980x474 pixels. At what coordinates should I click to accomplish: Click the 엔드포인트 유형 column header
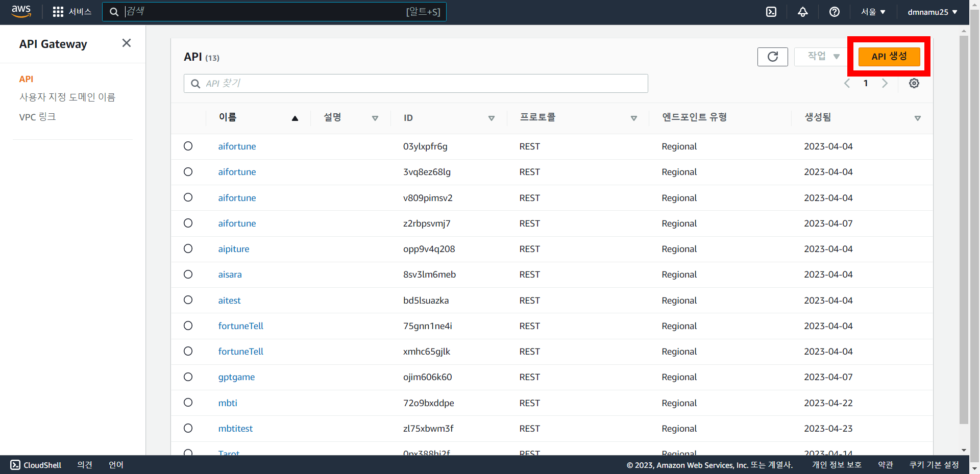(695, 117)
